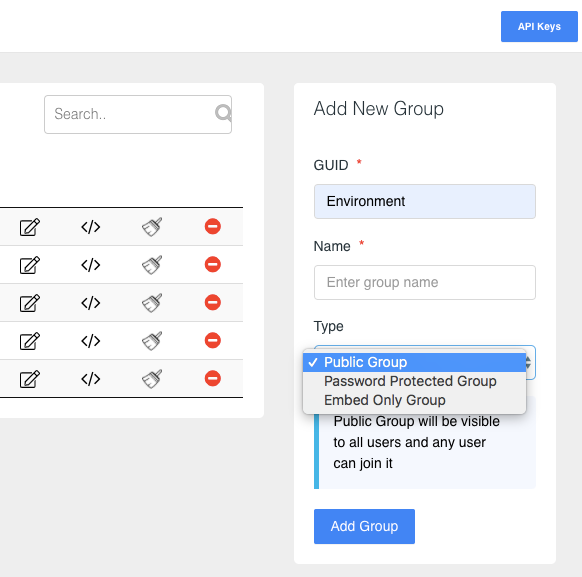582x577 pixels.
Task: Open embed code icon in second row
Action: [91, 265]
